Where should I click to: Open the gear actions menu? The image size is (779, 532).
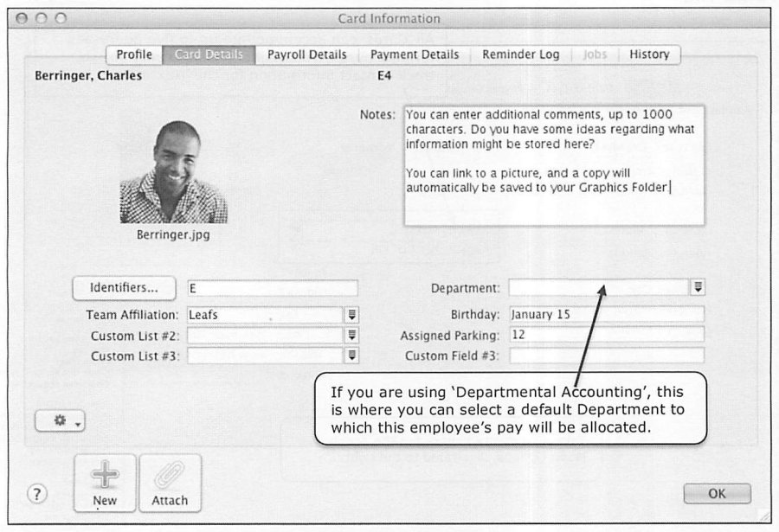(60, 421)
